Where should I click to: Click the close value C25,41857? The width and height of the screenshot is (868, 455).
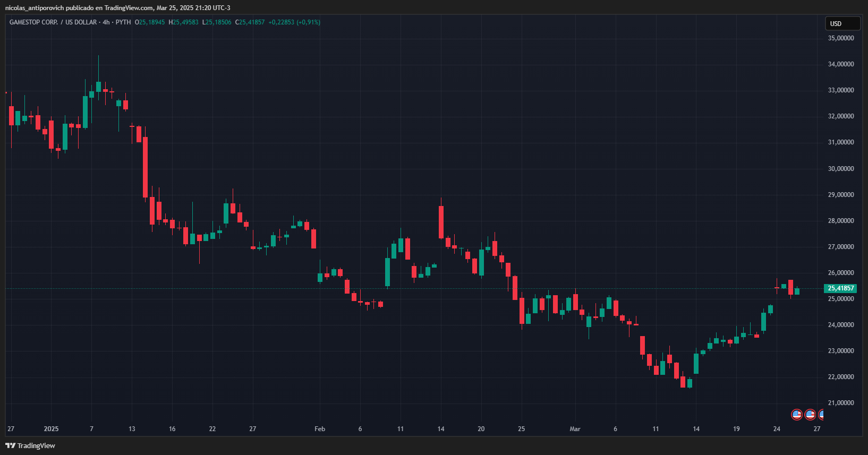coord(250,22)
